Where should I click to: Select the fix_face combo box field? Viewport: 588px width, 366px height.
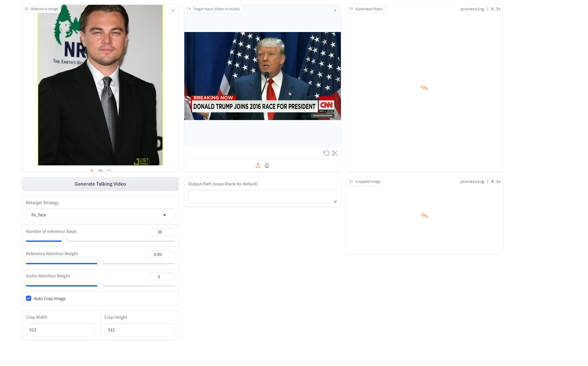[x=100, y=215]
